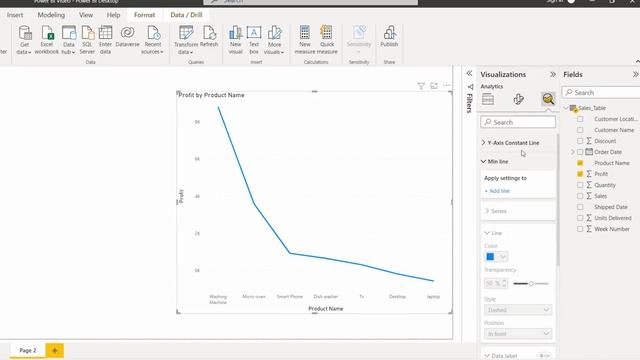The image size is (640, 360).
Task: Check the Quantity field
Action: pyautogui.click(x=580, y=185)
